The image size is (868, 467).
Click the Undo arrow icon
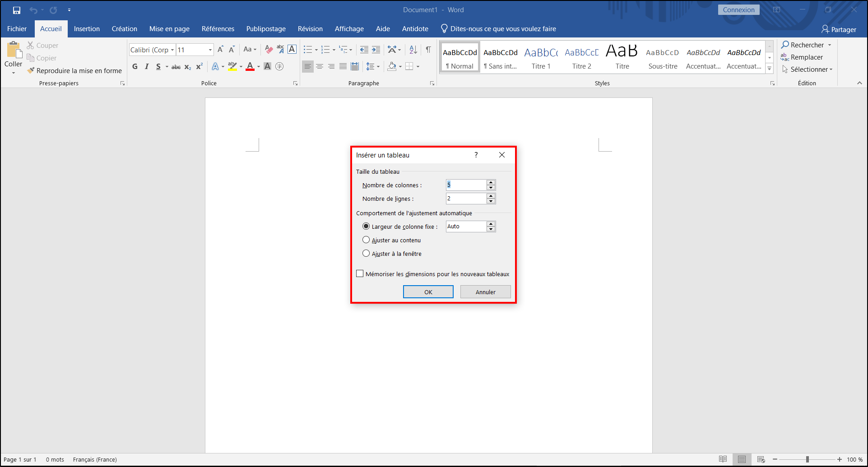[x=33, y=10]
